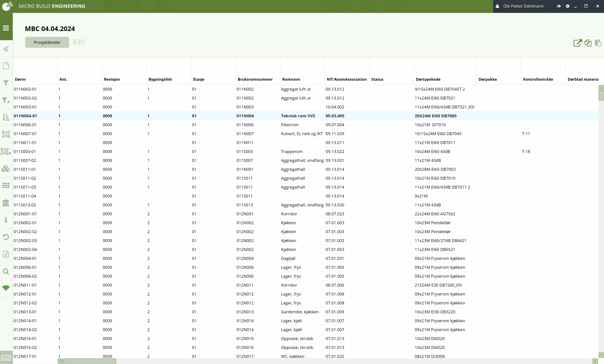Viewport: 604px width, 364px height.
Task: Toggle the on-screen keyboard icon
Action: pos(6,358)
